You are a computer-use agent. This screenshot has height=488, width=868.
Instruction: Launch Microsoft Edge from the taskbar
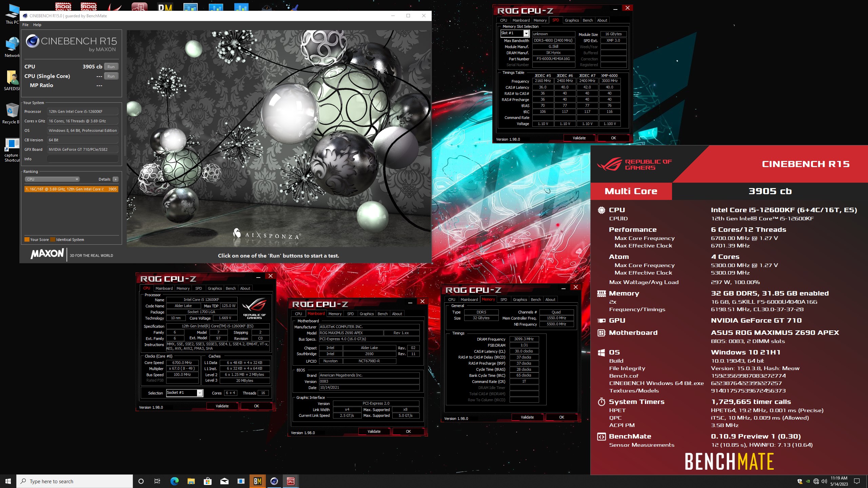click(x=174, y=481)
